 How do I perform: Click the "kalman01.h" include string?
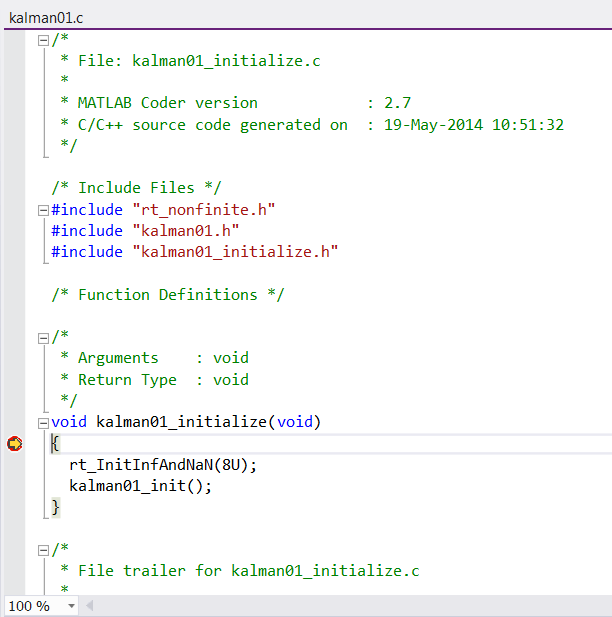tap(186, 231)
